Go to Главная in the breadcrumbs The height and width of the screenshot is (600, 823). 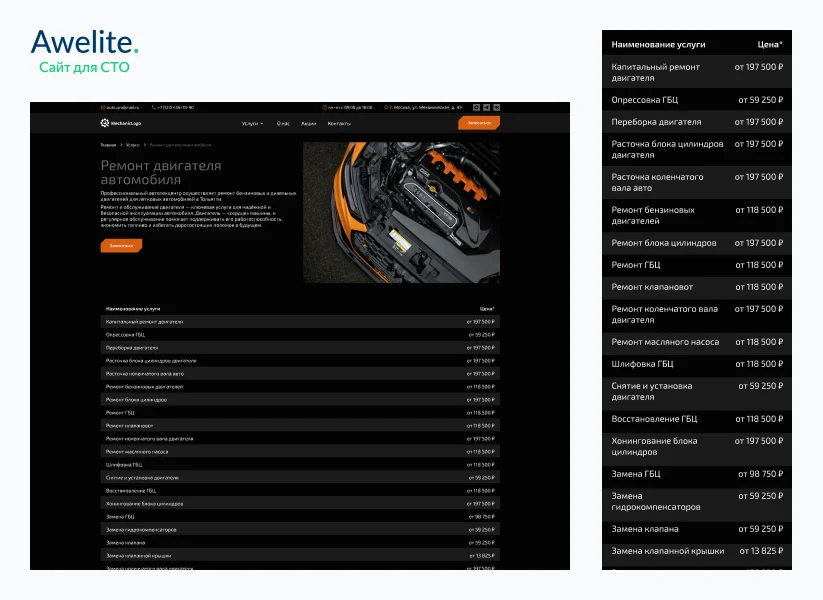tap(109, 145)
